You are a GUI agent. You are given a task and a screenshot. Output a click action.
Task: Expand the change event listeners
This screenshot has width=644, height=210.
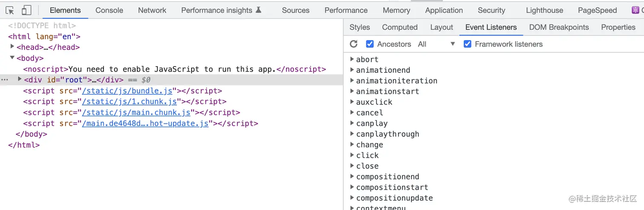352,144
